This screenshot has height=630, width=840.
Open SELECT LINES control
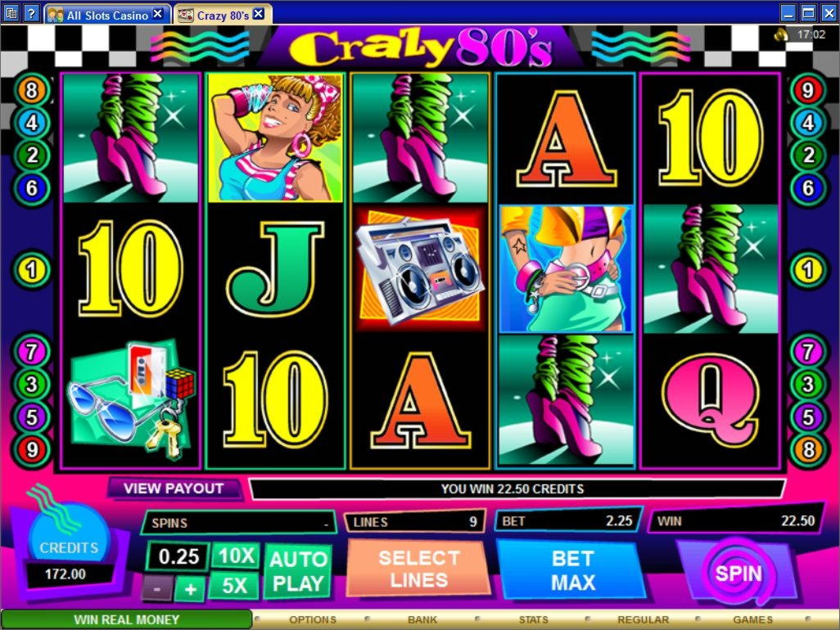(x=418, y=569)
